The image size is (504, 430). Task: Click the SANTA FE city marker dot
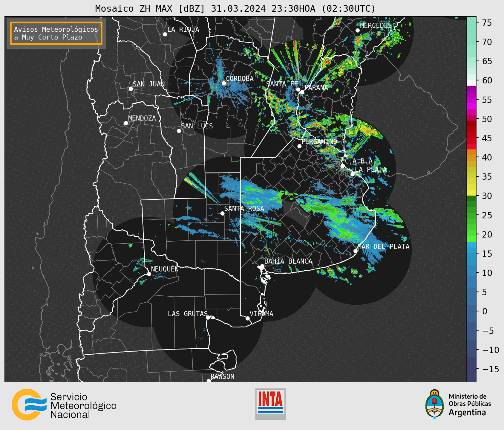click(x=298, y=89)
